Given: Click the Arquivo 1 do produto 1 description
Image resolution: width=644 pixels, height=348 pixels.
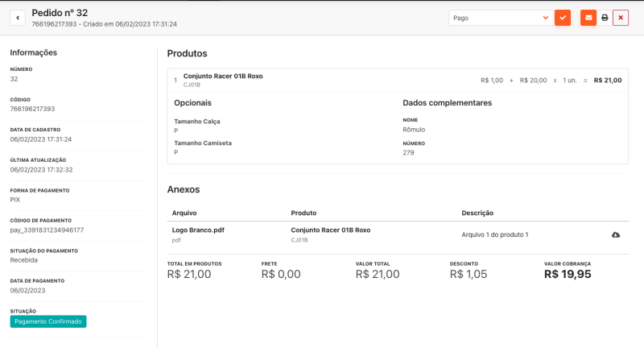Looking at the screenshot, I should click(494, 234).
